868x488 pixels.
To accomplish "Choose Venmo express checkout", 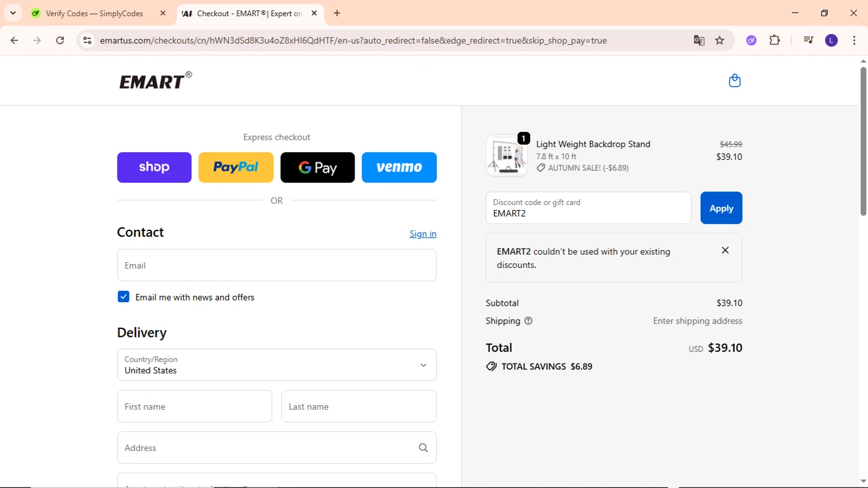I will point(399,167).
